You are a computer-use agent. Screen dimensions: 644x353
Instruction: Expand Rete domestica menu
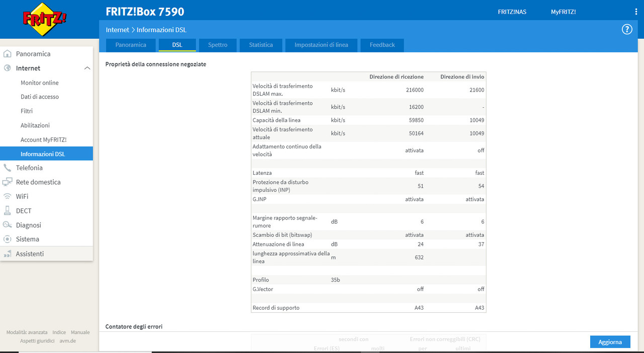(38, 182)
